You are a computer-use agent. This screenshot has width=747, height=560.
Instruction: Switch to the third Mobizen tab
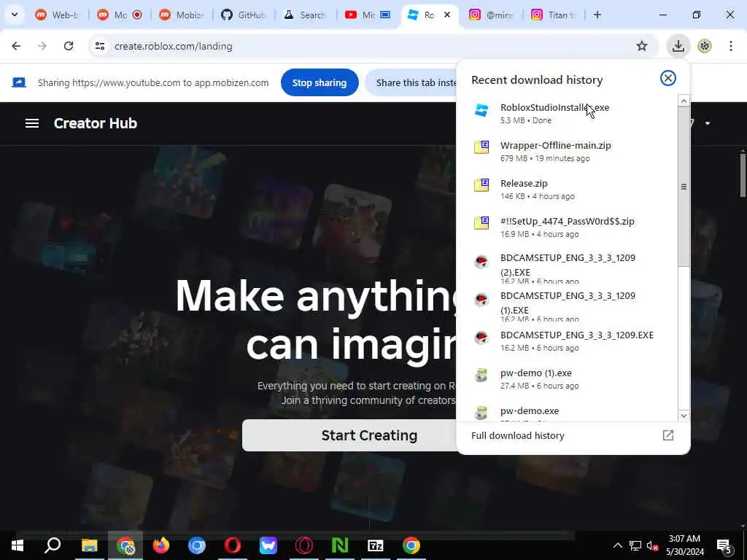[x=182, y=15]
